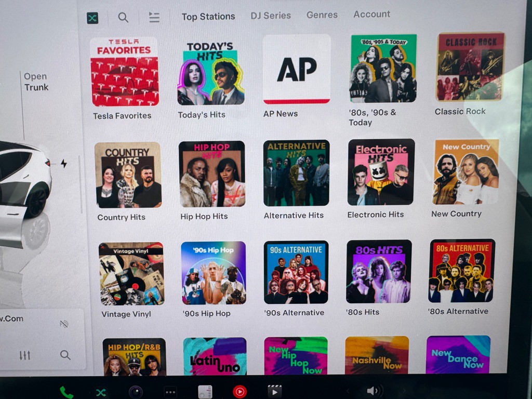Play the Latin Uno station

pos(215,356)
